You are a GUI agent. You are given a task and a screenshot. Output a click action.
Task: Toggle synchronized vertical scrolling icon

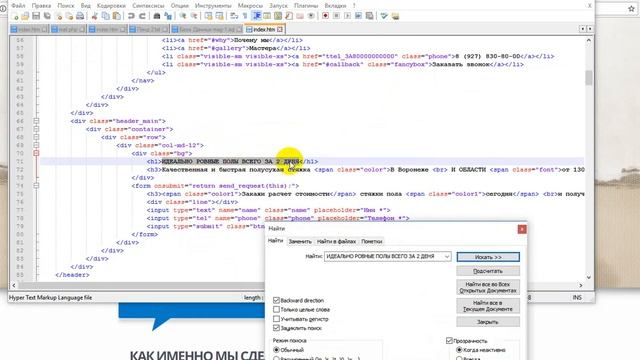click(208, 16)
